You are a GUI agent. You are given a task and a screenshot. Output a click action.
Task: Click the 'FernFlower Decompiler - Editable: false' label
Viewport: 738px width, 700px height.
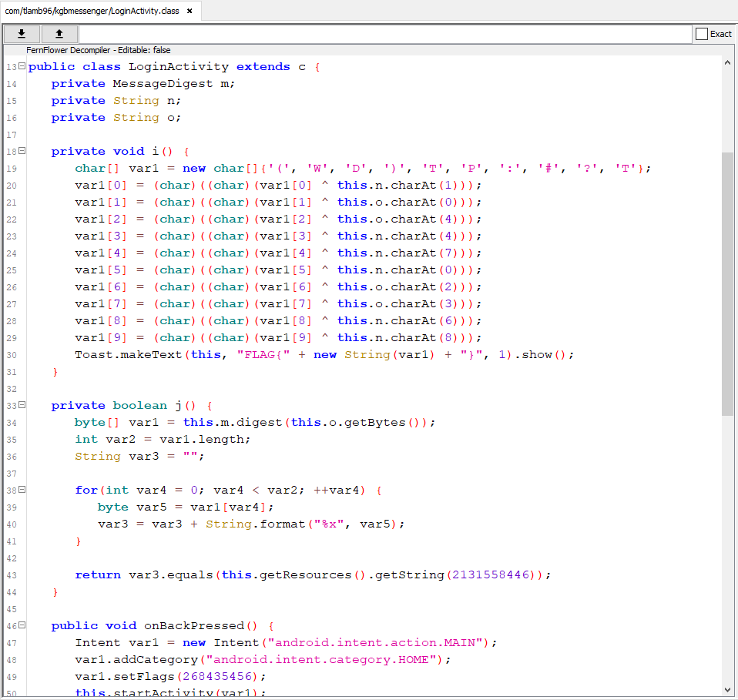click(99, 50)
